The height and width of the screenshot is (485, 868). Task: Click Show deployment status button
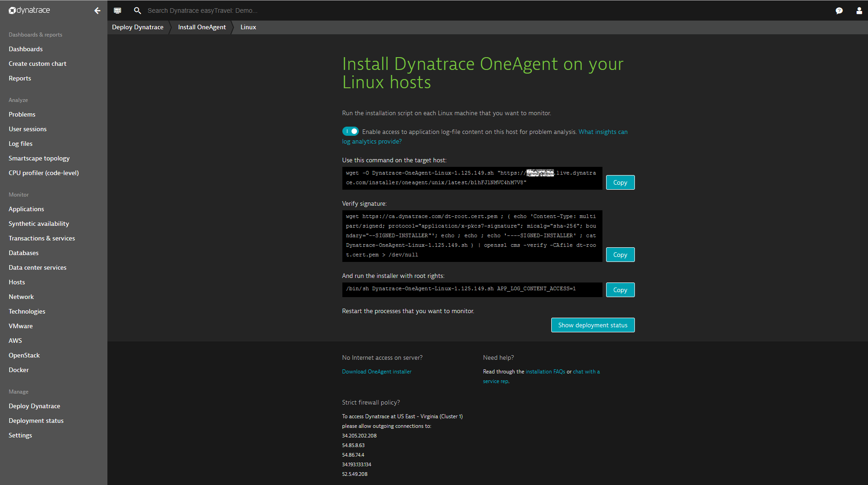593,325
